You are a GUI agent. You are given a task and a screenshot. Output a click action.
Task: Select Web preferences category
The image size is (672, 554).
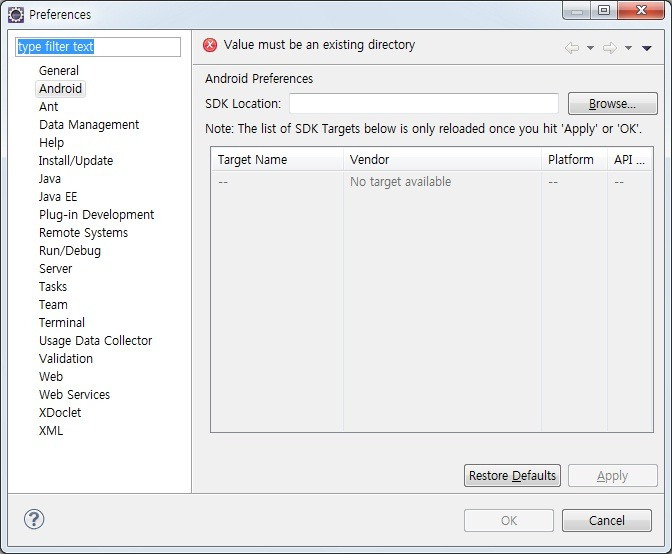point(51,377)
